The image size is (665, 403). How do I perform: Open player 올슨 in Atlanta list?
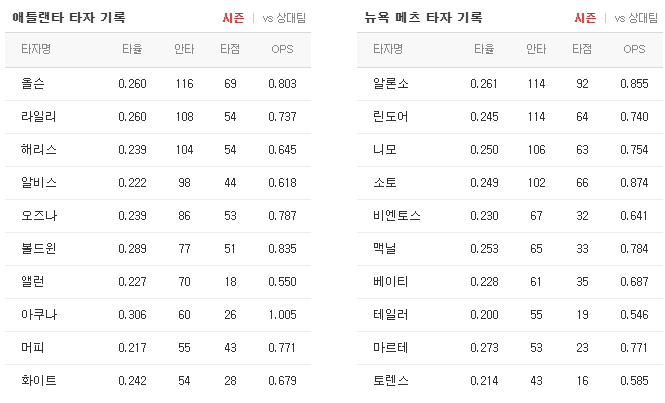[x=33, y=84]
